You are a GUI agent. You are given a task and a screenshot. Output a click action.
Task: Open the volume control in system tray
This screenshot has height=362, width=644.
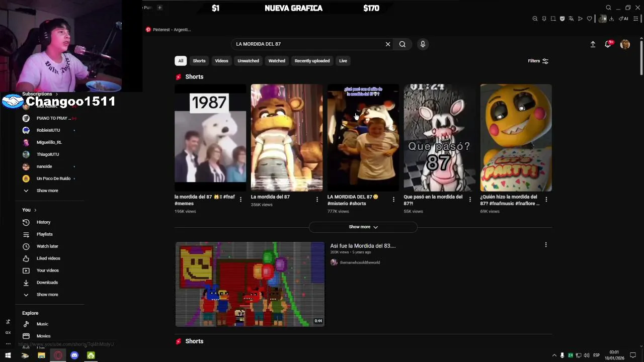(x=587, y=355)
